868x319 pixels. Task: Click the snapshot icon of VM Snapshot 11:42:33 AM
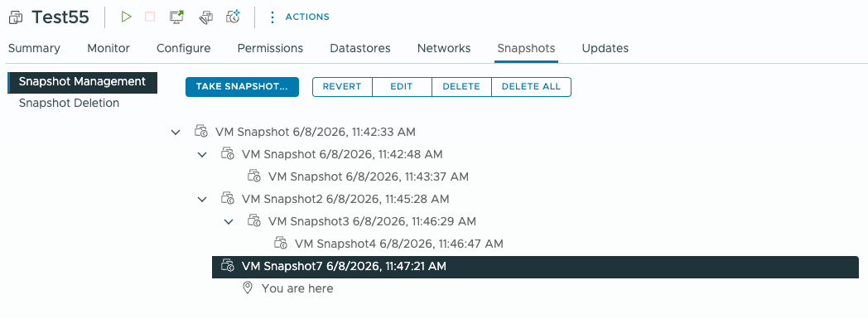coord(201,132)
